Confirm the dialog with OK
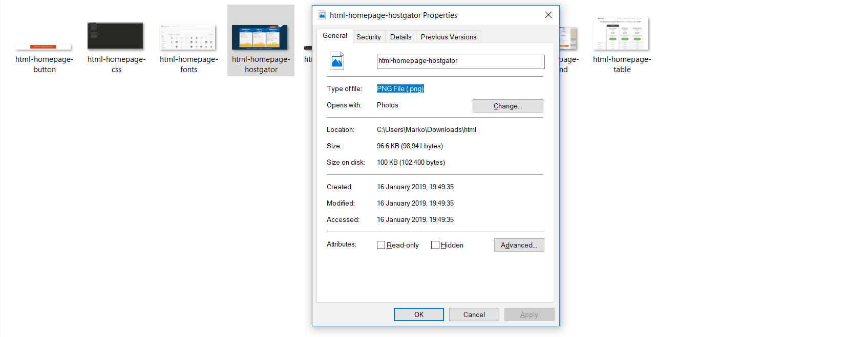The width and height of the screenshot is (868, 337). pos(418,314)
